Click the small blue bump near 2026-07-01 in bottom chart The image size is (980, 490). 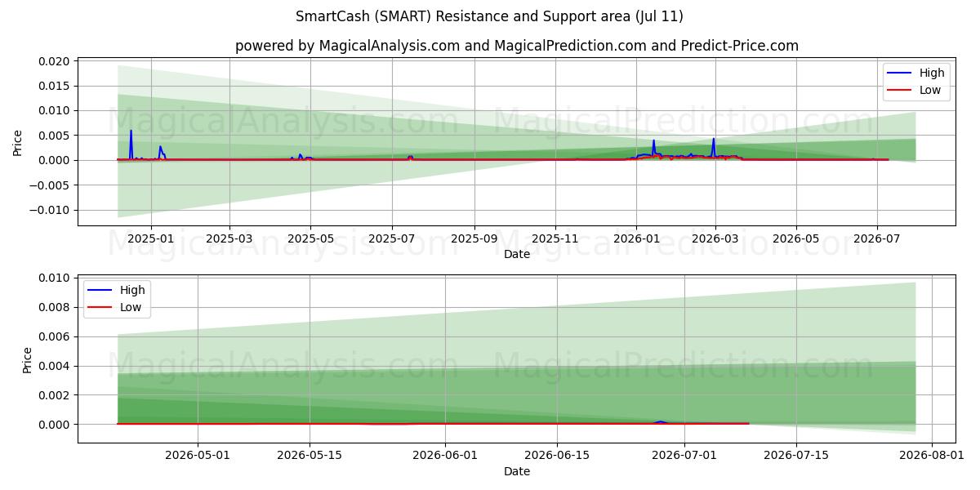[661, 421]
